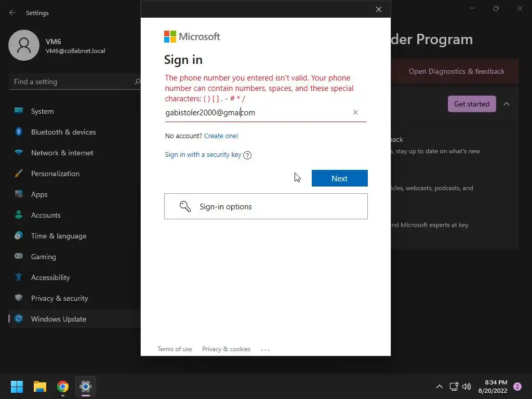Open the Terms of use link
This screenshot has height=399, width=532.
[175, 349]
